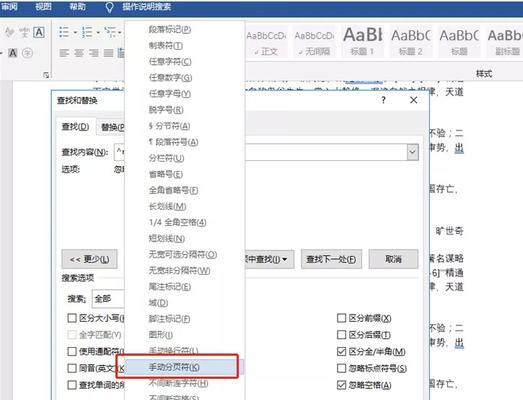Click the justify text icon
The width and height of the screenshot is (523, 400).
(108, 53)
